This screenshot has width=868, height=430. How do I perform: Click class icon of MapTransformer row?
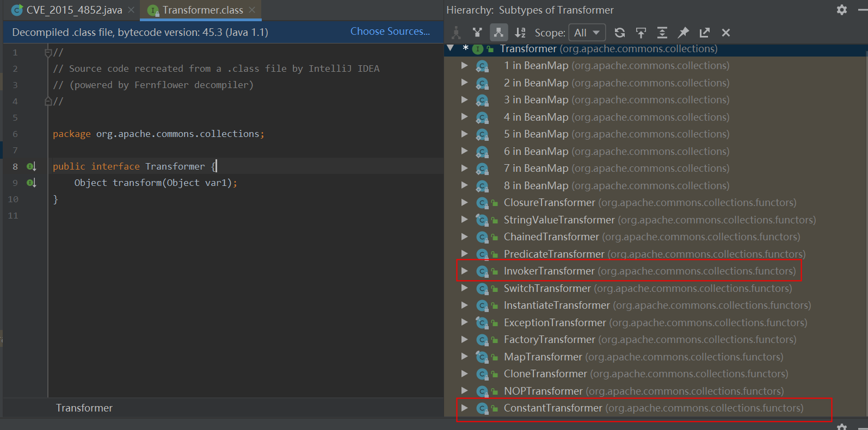(482, 357)
